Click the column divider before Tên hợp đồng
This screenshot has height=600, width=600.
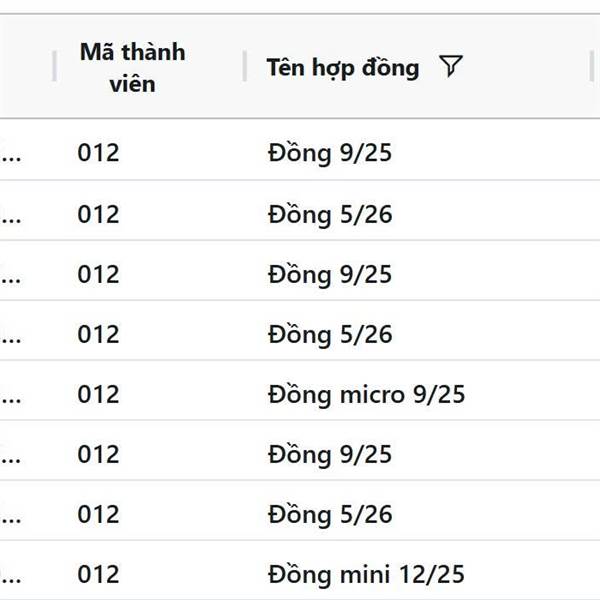pyautogui.click(x=245, y=66)
